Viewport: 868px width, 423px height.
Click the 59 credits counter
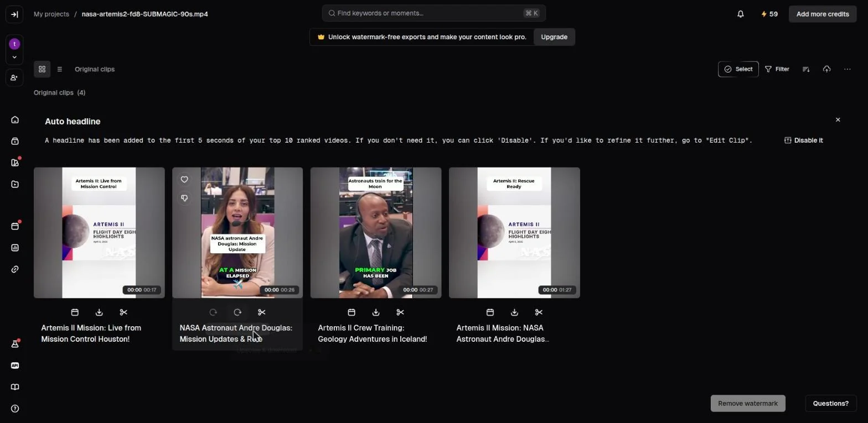pyautogui.click(x=769, y=14)
